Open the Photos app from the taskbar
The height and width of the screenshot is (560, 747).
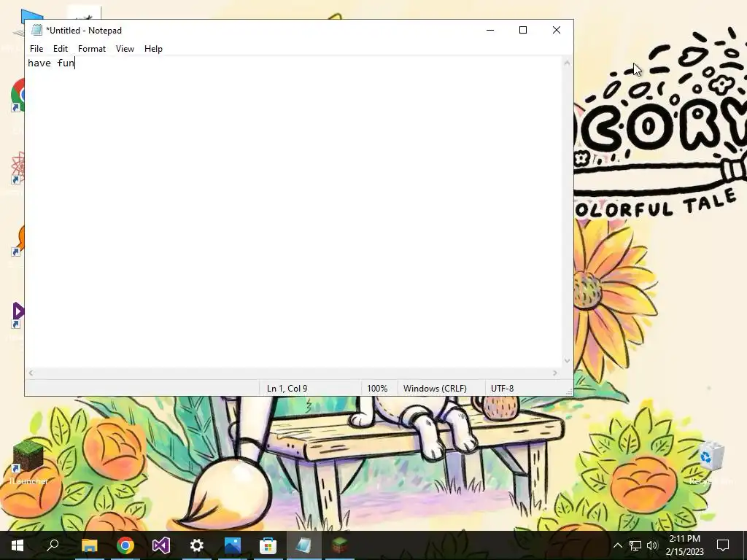(x=233, y=545)
